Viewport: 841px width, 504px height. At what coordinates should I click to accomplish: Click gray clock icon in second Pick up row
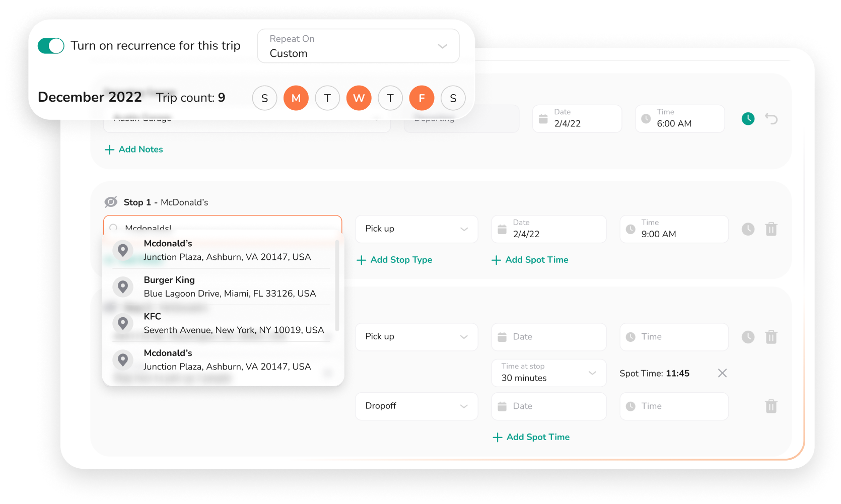(x=748, y=337)
